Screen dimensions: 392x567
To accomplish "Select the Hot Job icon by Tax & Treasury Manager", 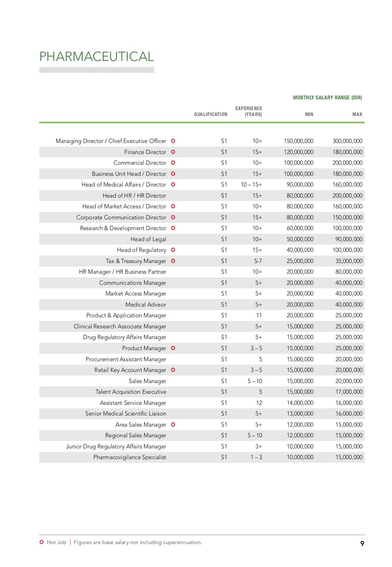I will tap(173, 261).
